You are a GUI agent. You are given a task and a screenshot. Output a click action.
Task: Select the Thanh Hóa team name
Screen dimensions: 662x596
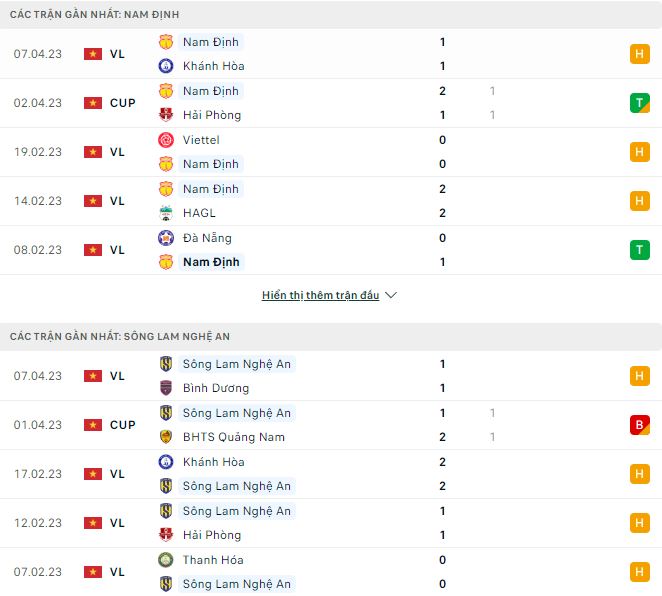pyautogui.click(x=212, y=560)
